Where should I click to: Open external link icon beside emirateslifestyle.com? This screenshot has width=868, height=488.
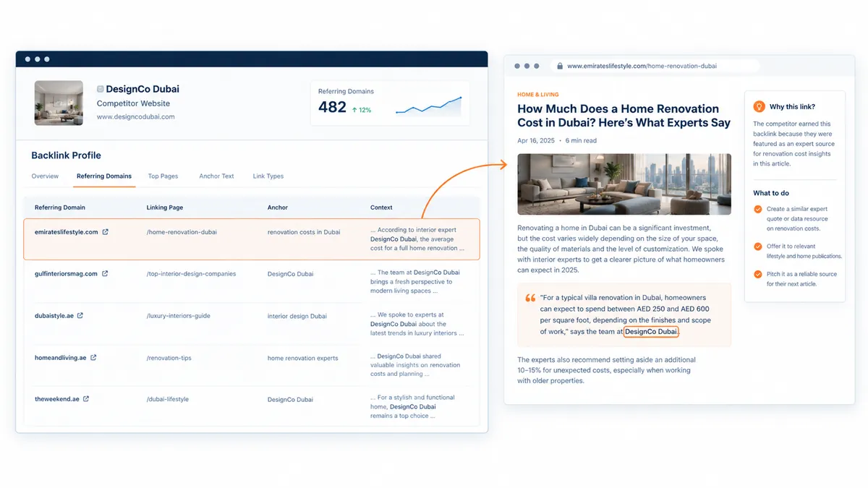(106, 232)
